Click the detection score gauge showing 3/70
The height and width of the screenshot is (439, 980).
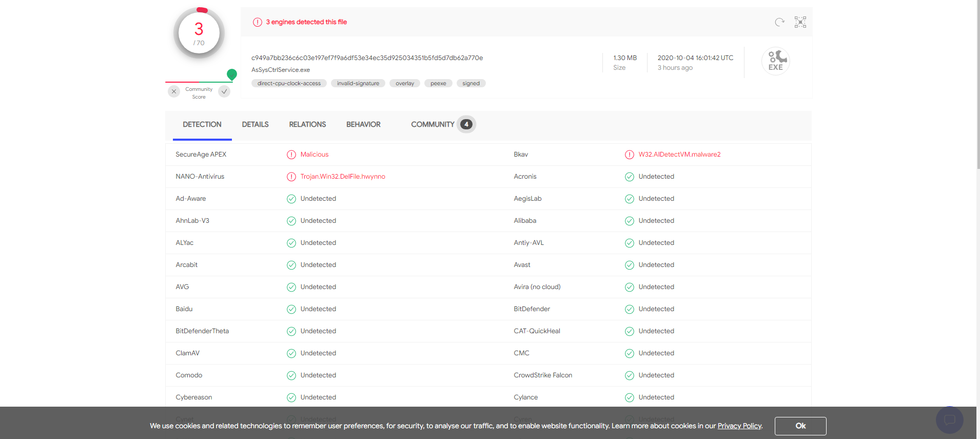coord(199,33)
